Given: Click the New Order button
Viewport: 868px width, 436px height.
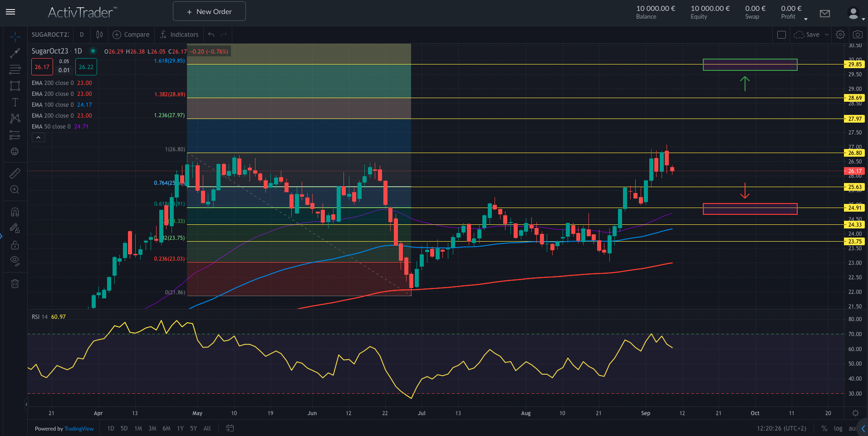Looking at the screenshot, I should (x=209, y=11).
